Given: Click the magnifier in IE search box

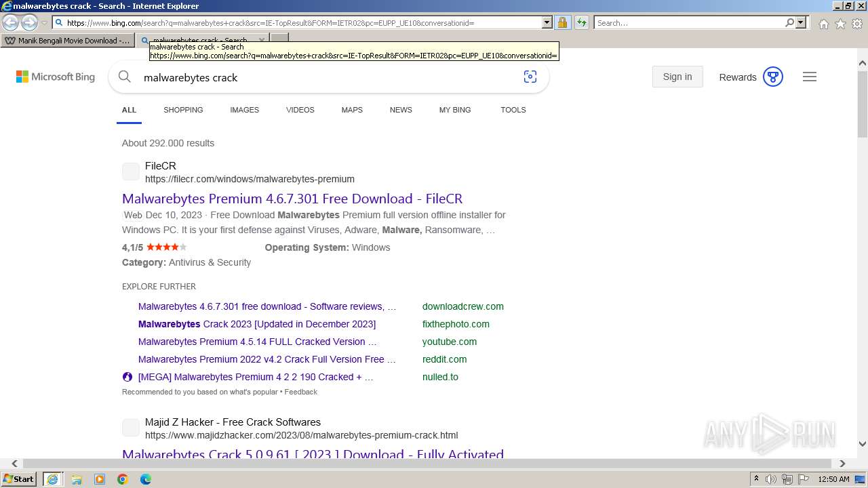Looking at the screenshot, I should pyautogui.click(x=790, y=22).
